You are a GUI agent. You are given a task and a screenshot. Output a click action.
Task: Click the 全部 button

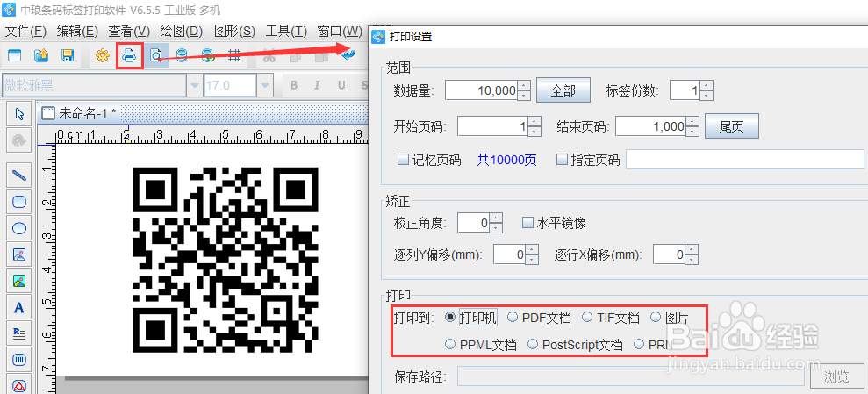tap(563, 90)
